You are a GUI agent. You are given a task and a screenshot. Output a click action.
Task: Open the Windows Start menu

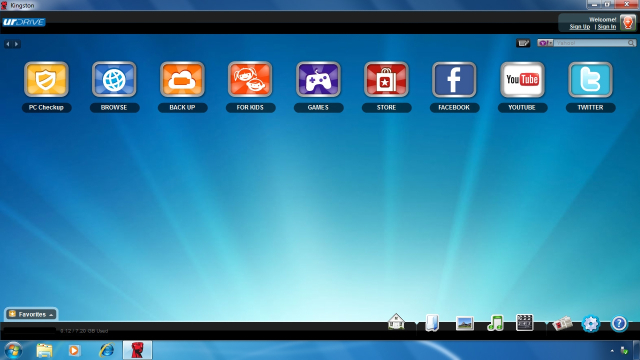(13, 350)
